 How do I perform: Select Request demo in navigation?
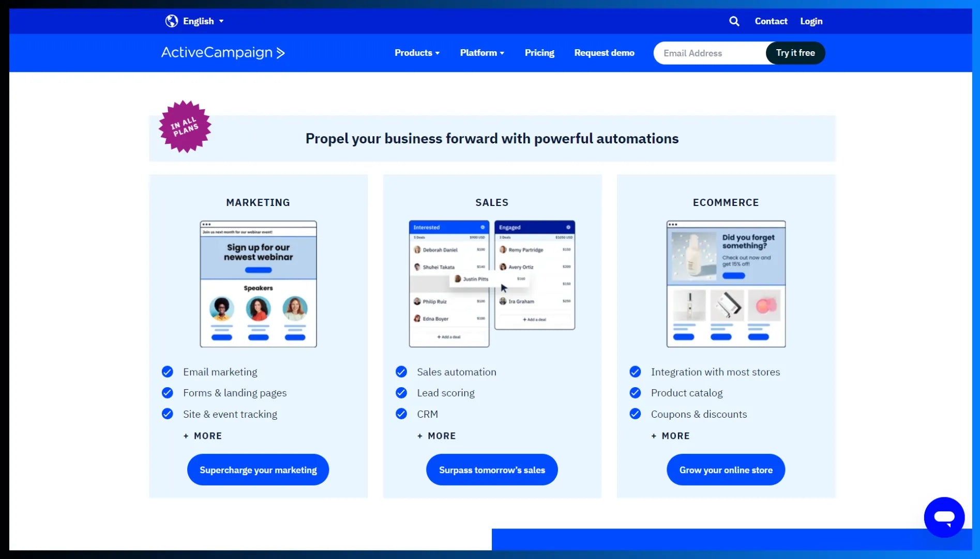coord(604,53)
